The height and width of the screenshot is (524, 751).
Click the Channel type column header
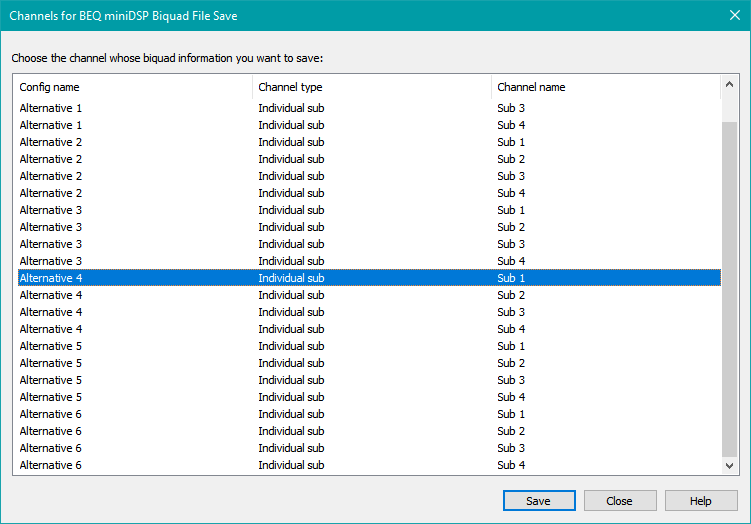click(x=372, y=87)
